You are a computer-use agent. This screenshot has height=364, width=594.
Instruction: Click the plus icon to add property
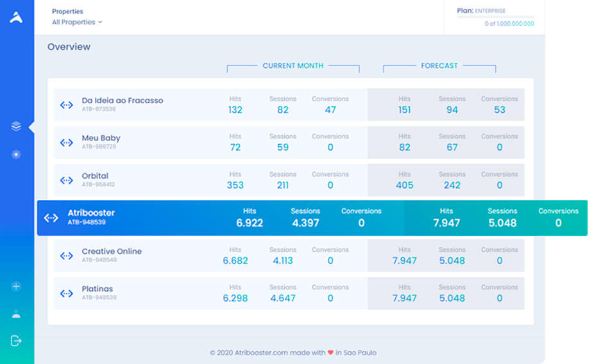(x=16, y=286)
